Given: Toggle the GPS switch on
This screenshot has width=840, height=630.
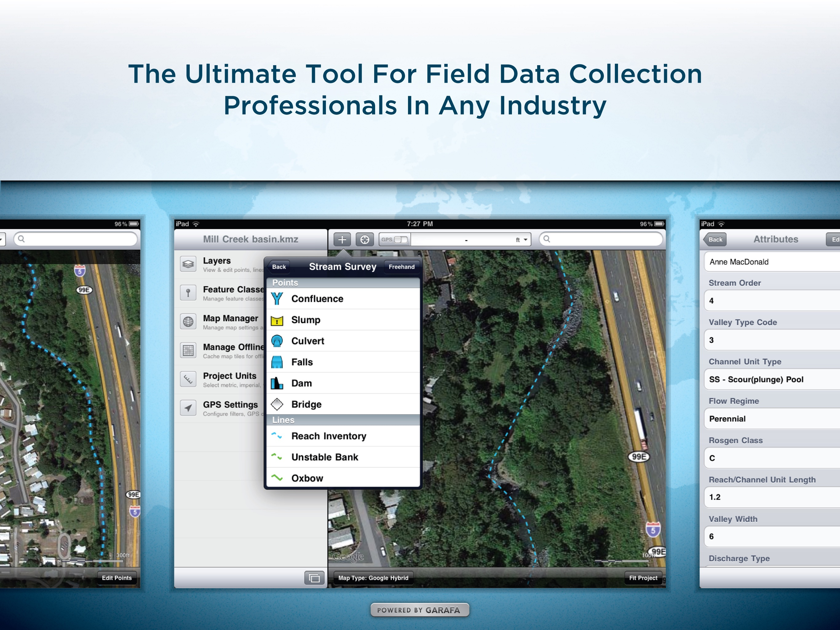Looking at the screenshot, I should 400,239.
